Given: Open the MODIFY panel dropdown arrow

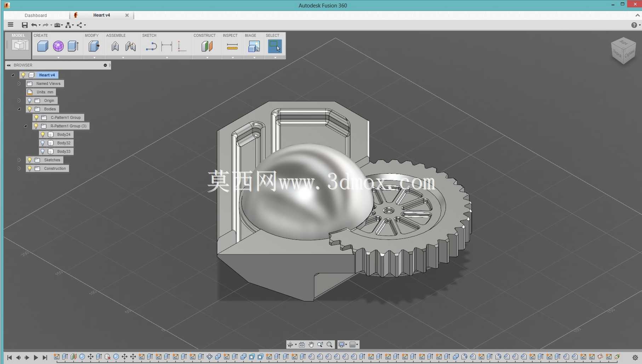Looking at the screenshot, I should coord(94,57).
